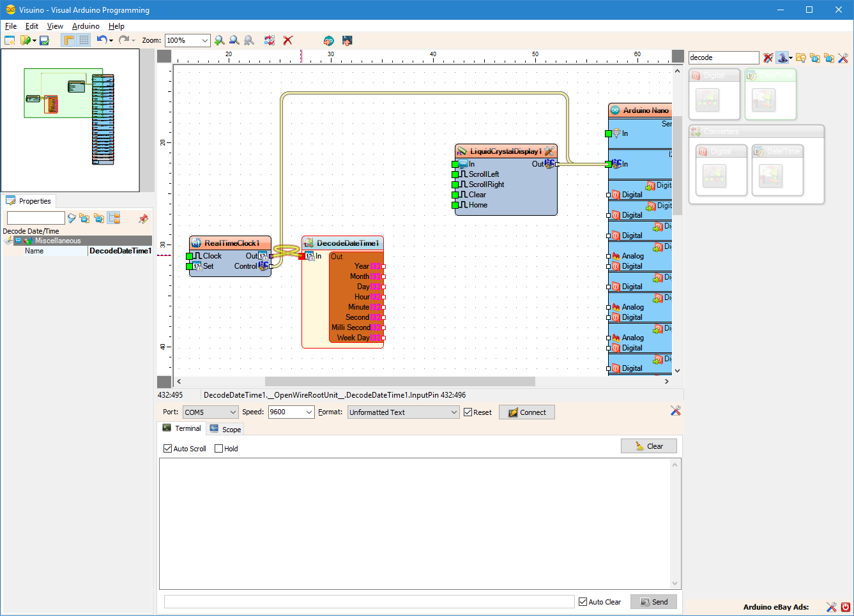The height and width of the screenshot is (616, 854).
Task: Click the Send button
Action: [x=653, y=602]
